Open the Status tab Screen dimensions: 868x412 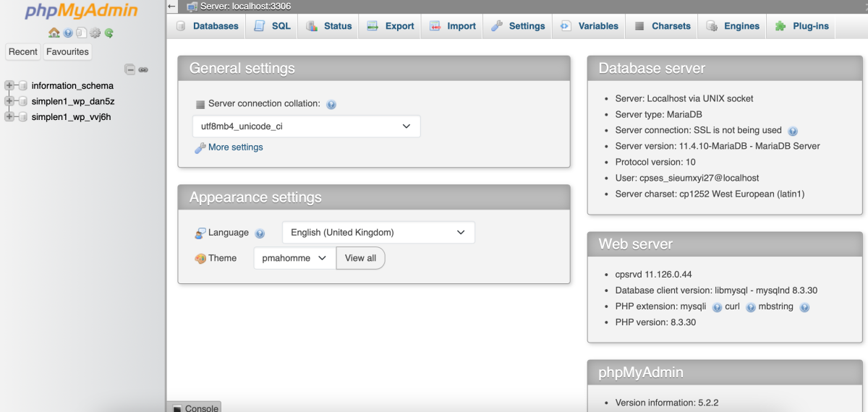pos(329,26)
